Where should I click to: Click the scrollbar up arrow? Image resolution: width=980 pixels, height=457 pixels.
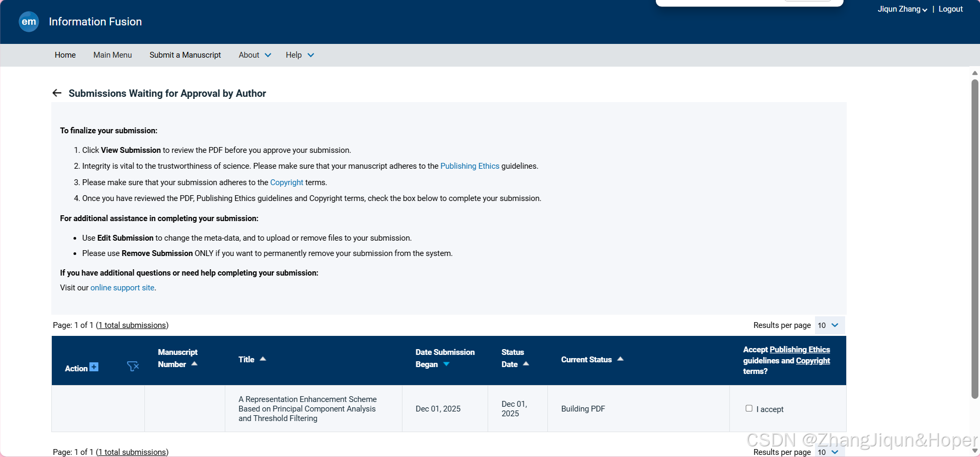coord(975,73)
